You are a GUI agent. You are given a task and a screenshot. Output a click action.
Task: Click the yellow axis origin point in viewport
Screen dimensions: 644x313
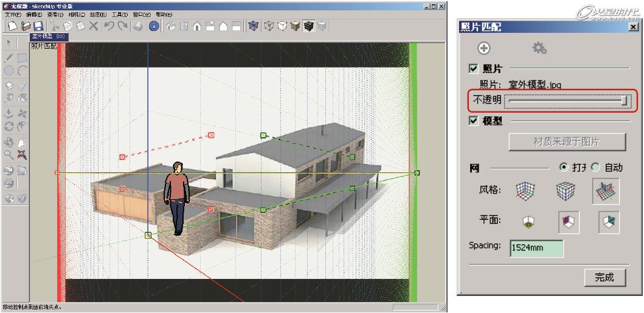[148, 235]
